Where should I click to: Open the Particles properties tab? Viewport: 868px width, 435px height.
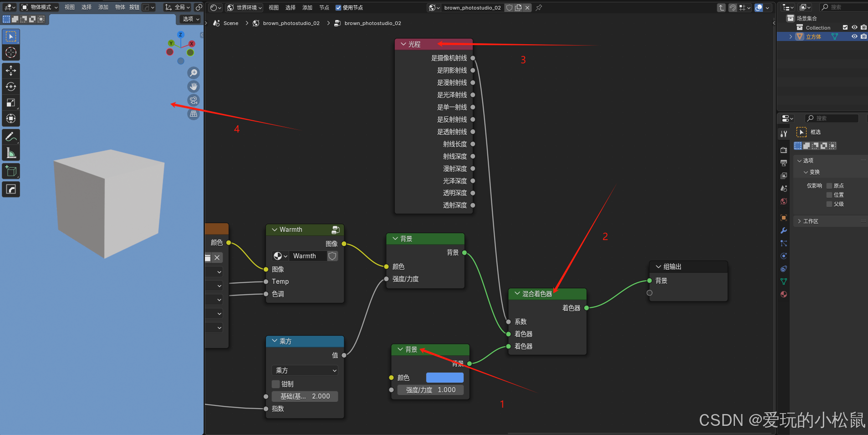784,243
